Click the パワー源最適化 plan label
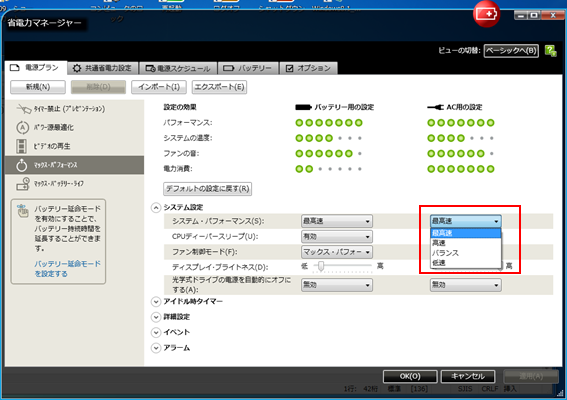 (x=54, y=127)
